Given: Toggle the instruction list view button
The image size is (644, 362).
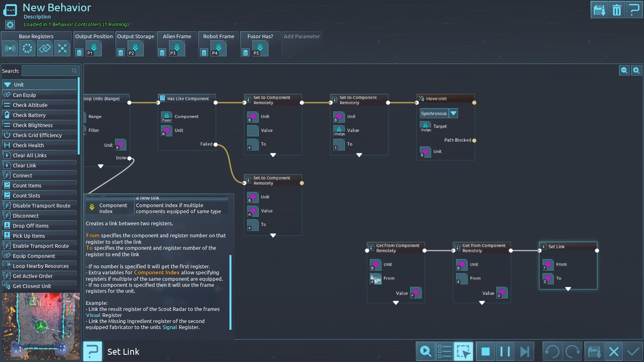Looking at the screenshot, I should [444, 352].
